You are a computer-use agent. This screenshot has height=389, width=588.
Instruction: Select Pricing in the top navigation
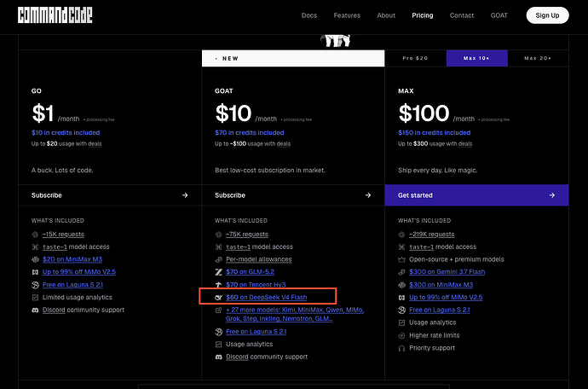point(423,15)
